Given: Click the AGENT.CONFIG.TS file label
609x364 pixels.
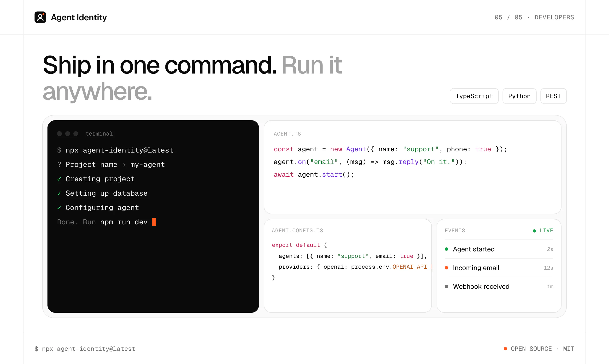Looking at the screenshot, I should point(297,231).
